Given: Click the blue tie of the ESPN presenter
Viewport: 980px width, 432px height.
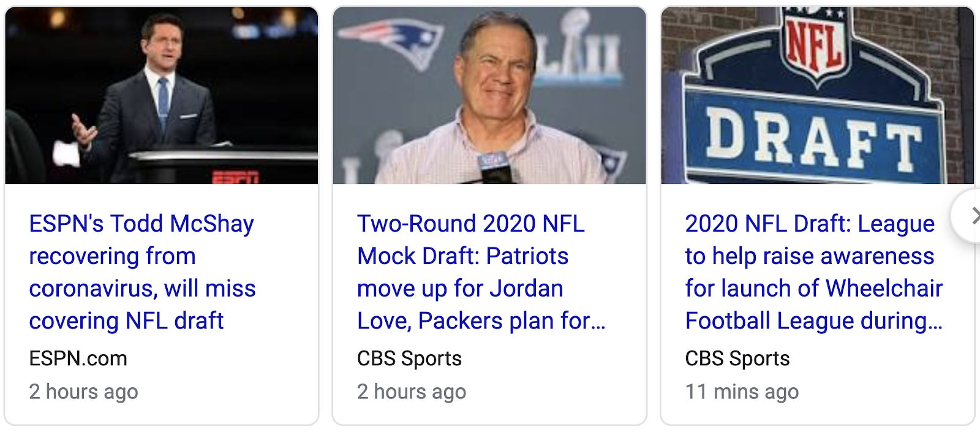Looking at the screenshot, I should (163, 101).
